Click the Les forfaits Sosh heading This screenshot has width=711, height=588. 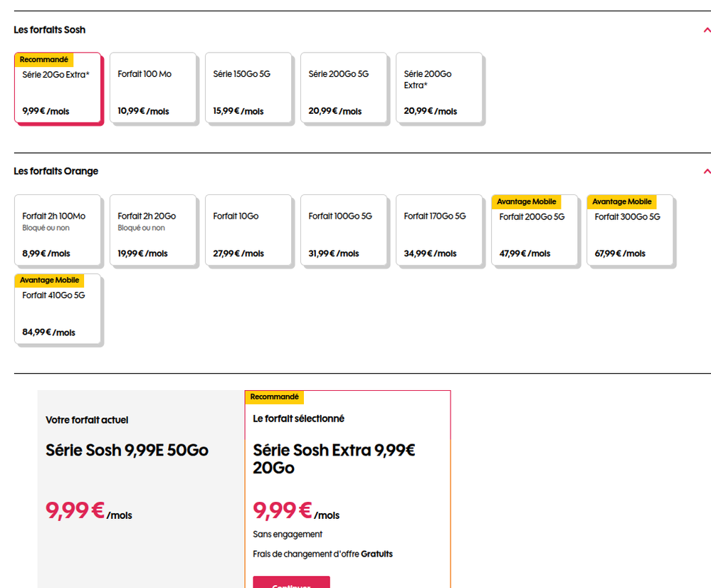click(x=50, y=30)
